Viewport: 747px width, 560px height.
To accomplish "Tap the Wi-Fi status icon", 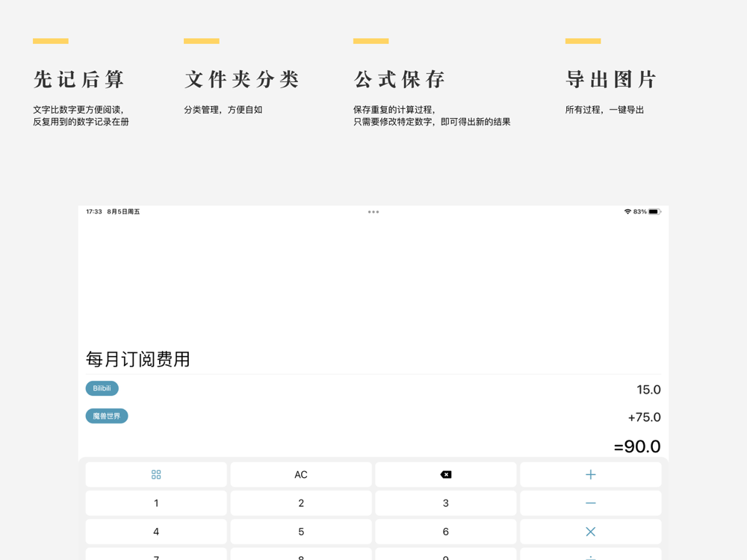I will click(x=627, y=211).
